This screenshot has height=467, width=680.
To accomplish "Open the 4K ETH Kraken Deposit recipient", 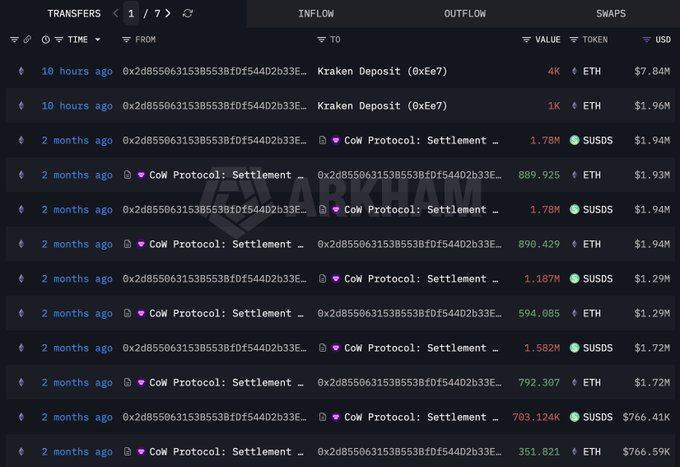I will click(382, 71).
